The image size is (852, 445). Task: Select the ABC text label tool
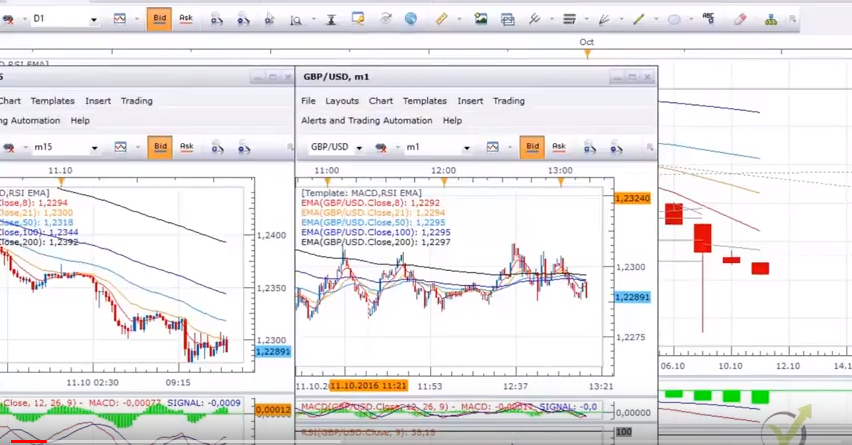click(710, 19)
